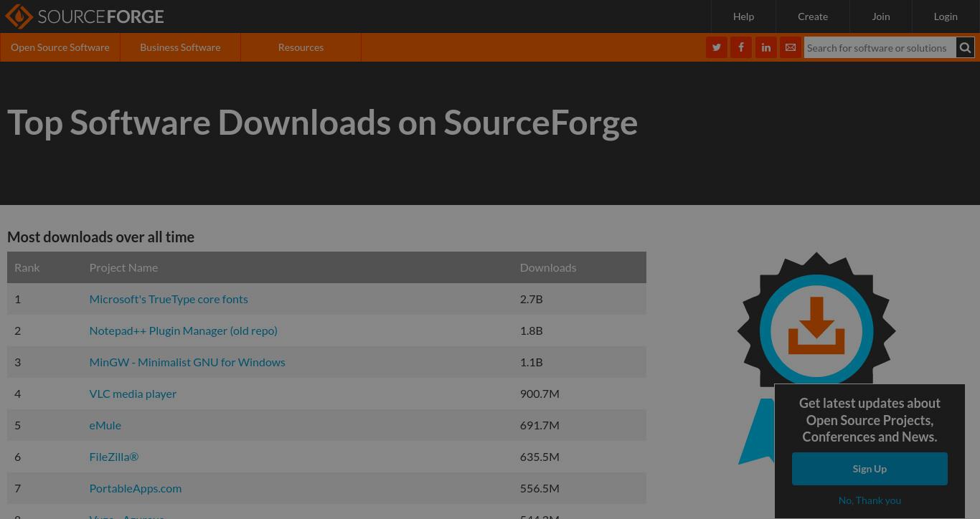Open the FileZilla project link

[114, 457]
